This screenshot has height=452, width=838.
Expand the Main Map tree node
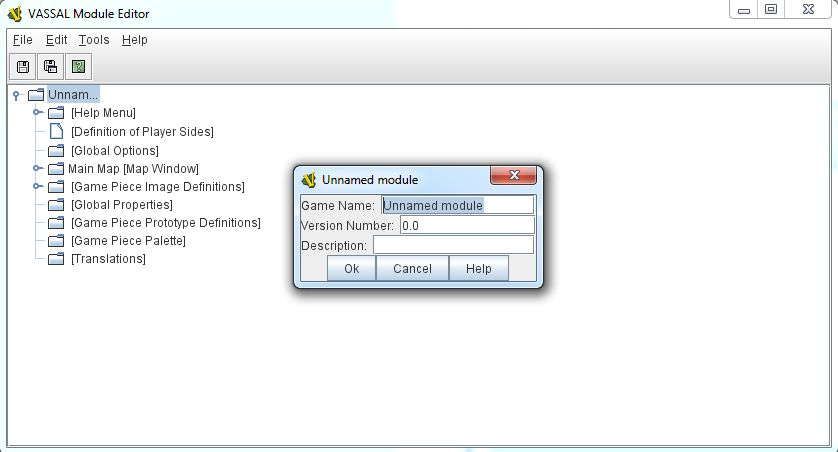[x=37, y=168]
